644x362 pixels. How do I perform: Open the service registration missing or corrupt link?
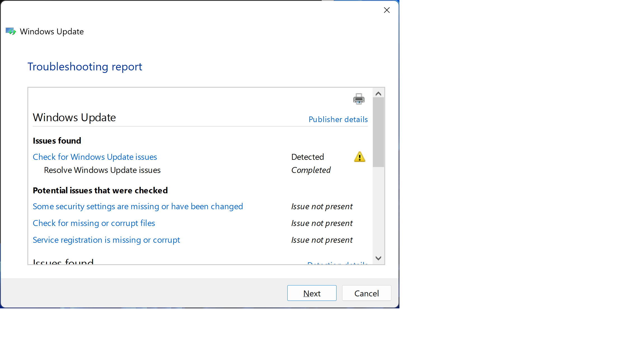(x=106, y=240)
